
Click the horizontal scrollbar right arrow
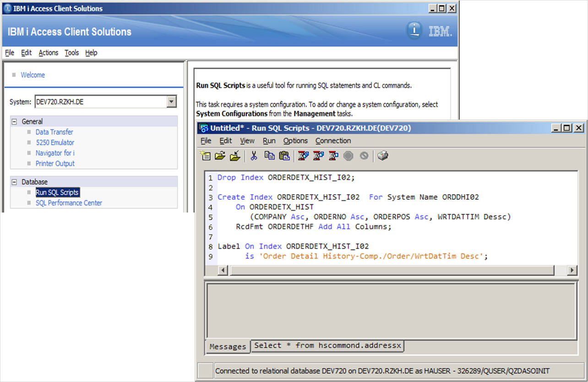tap(572, 270)
